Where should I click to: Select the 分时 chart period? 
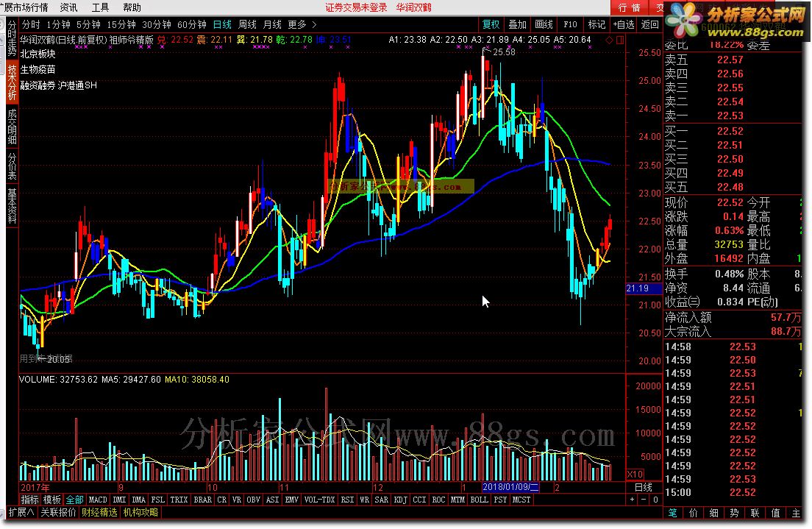coord(31,24)
